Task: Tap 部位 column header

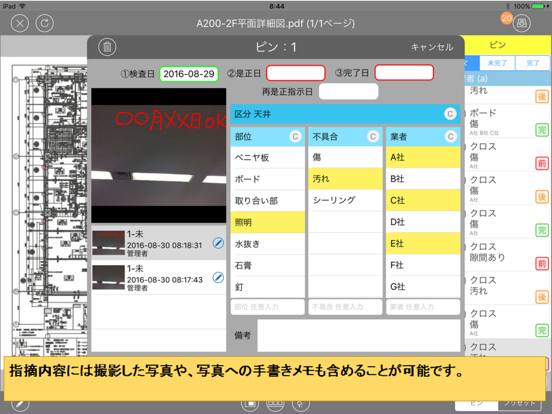Action: pos(268,137)
